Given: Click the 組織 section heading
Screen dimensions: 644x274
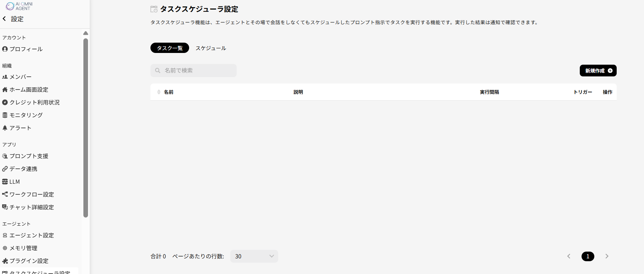Looking at the screenshot, I should pos(7,66).
